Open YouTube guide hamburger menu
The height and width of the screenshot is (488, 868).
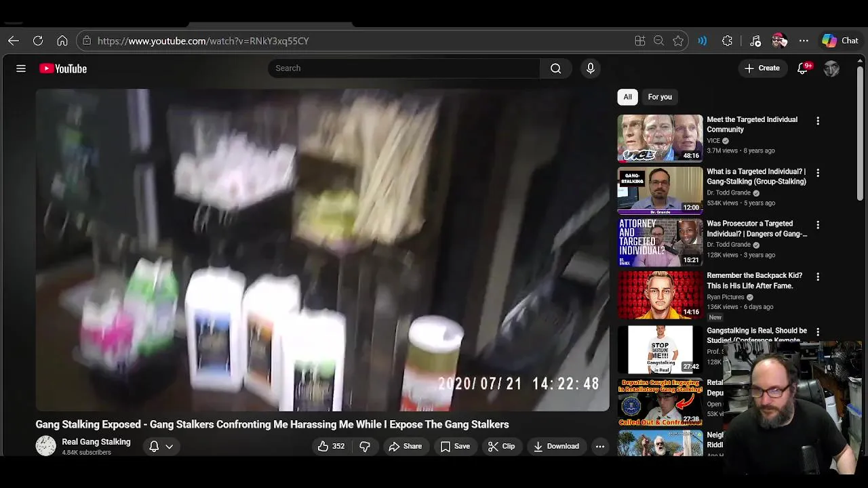point(21,68)
